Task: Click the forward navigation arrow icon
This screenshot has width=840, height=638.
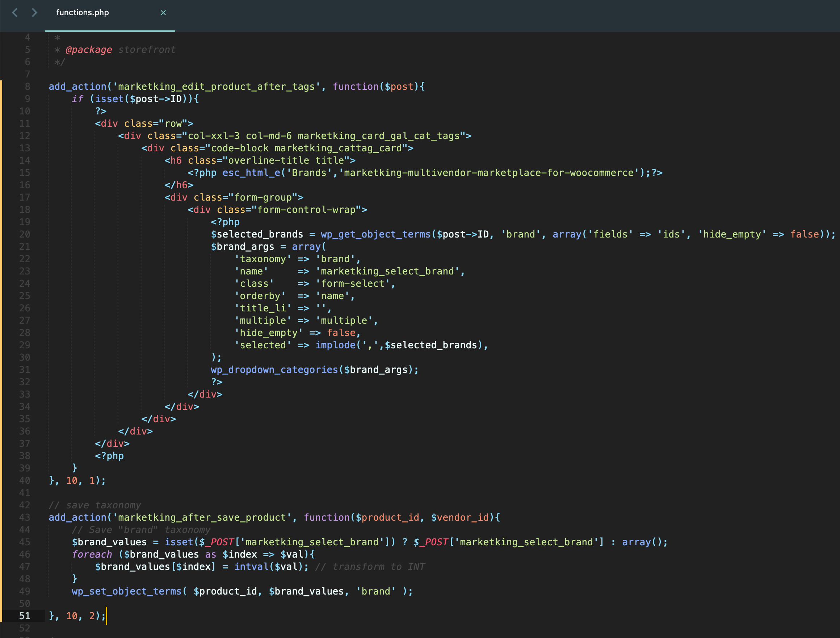Action: pos(34,13)
